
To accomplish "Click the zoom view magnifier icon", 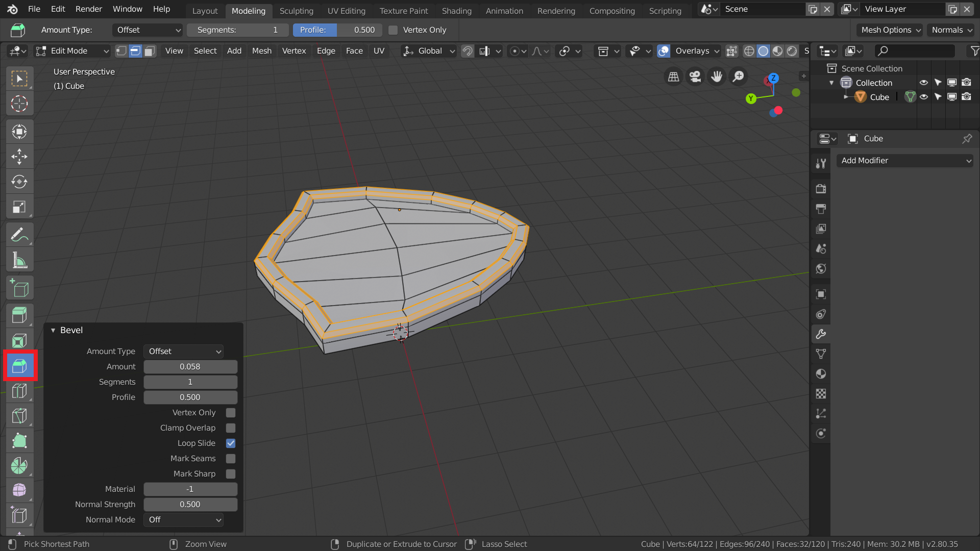I will [738, 77].
